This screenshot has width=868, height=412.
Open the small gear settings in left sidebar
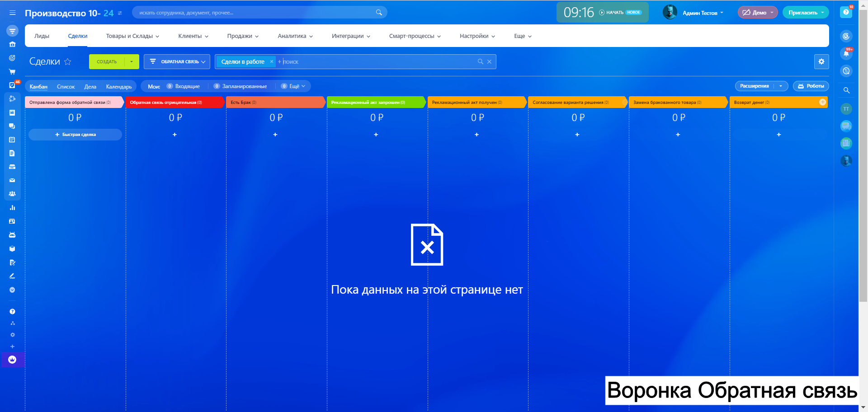[x=12, y=335]
